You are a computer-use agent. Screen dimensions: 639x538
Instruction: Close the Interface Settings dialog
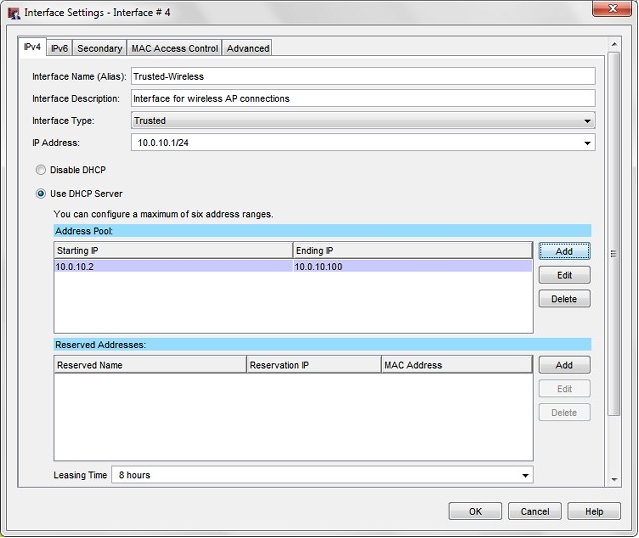pos(612,9)
